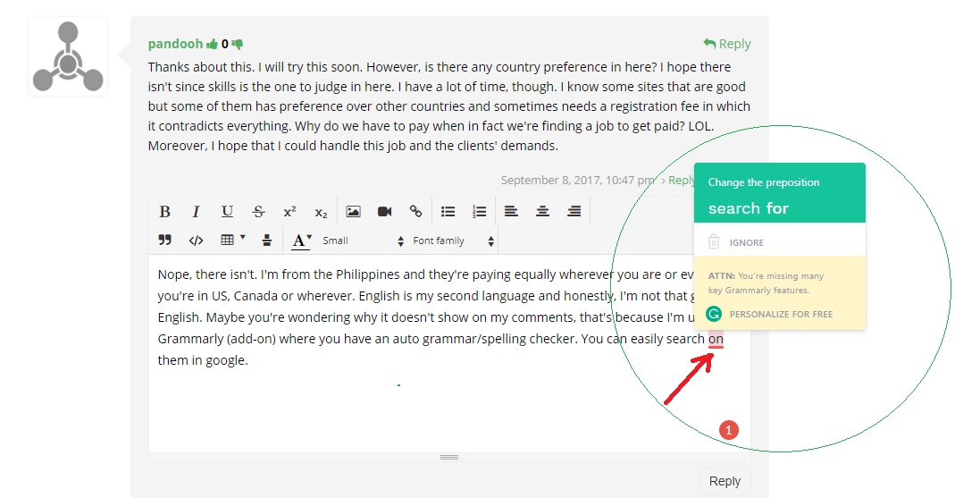Create a bulleted list
Image resolution: width=980 pixels, height=498 pixels.
448,212
